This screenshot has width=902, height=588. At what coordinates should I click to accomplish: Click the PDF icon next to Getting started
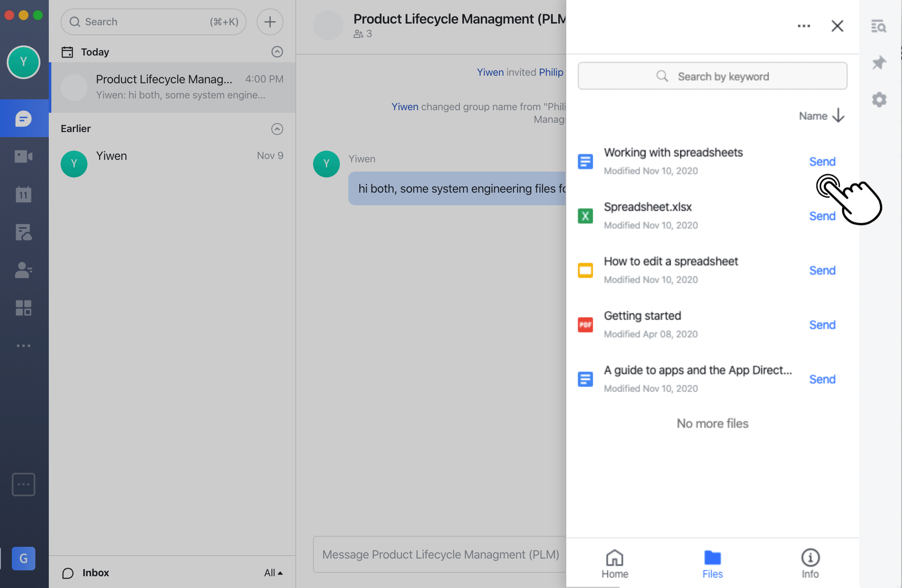point(585,324)
